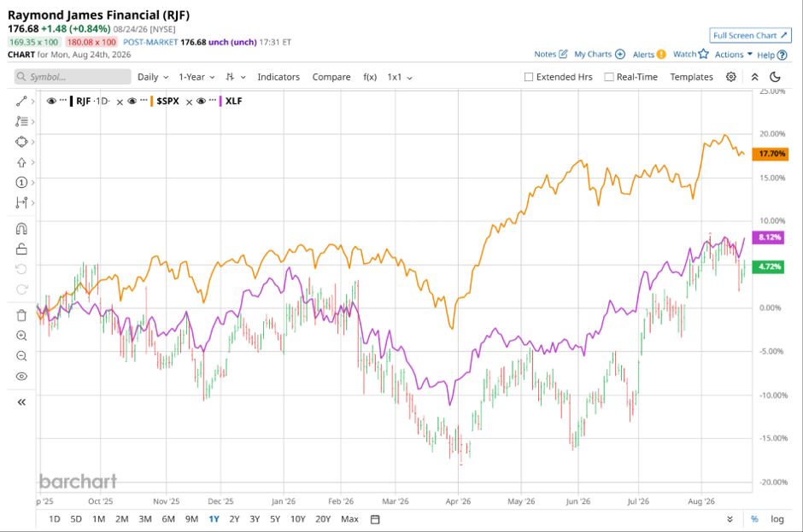The image size is (803, 532).
Task: Open the Templates menu
Action: pyautogui.click(x=691, y=77)
